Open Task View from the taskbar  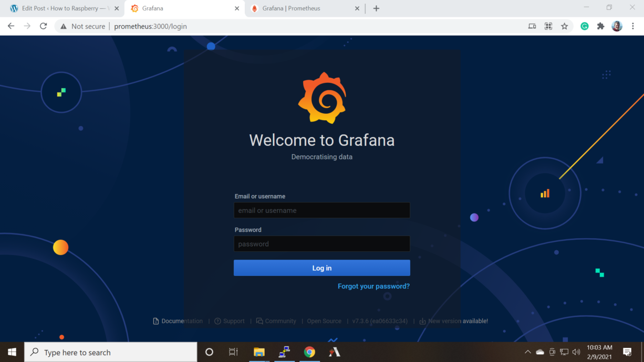tap(233, 352)
